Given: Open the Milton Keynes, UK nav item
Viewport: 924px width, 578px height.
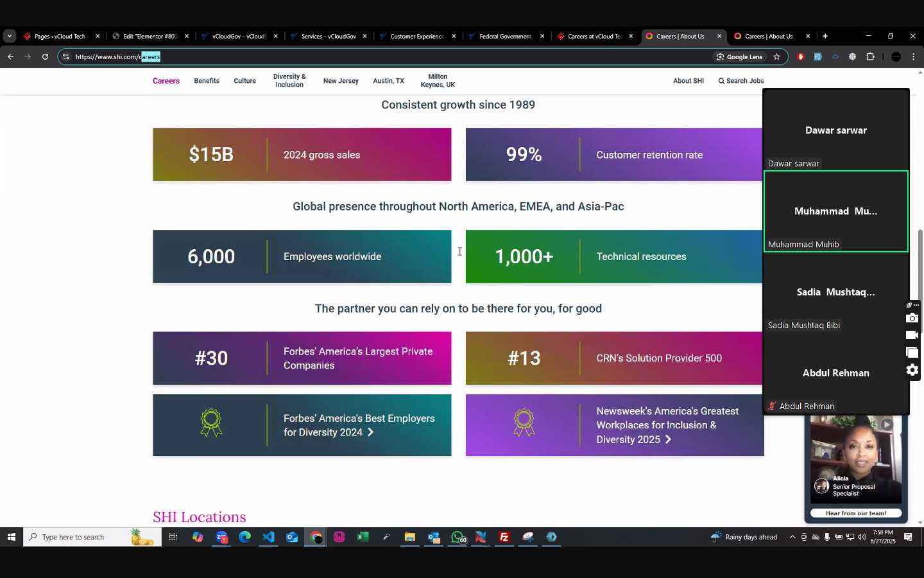Looking at the screenshot, I should tap(438, 81).
